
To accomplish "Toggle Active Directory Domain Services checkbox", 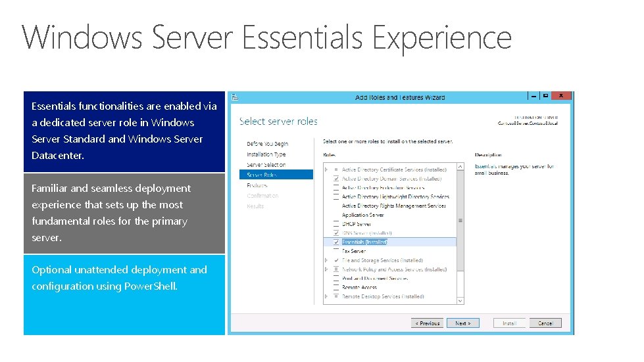I will 336,179.
